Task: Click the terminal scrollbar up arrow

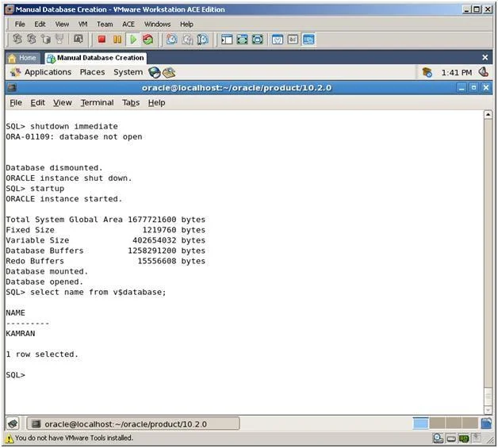Action: tap(488, 115)
